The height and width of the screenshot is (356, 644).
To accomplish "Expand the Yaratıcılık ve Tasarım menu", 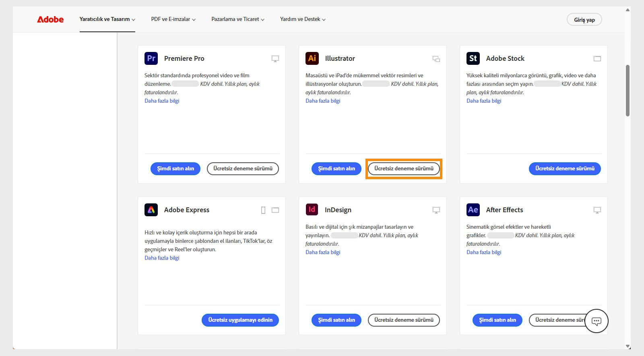I will point(107,19).
